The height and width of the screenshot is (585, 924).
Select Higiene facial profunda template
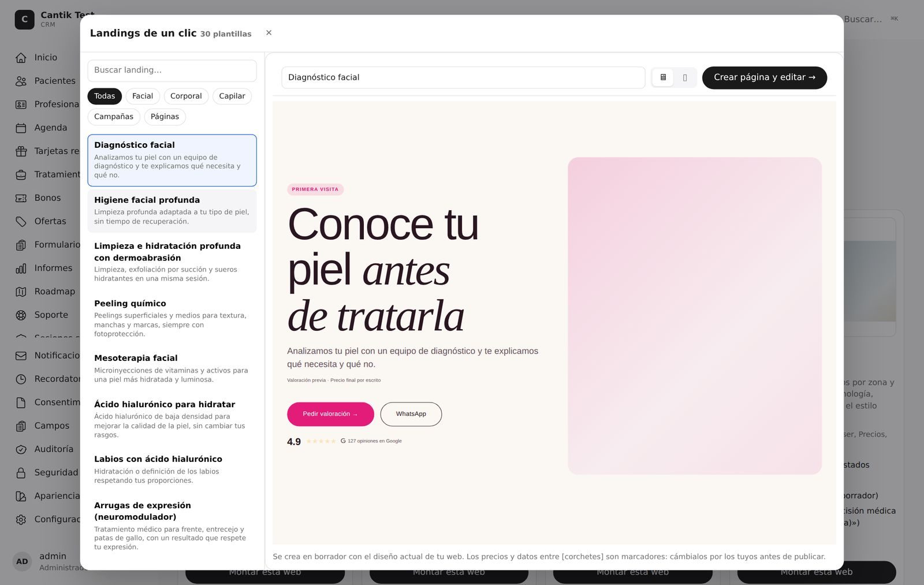point(172,210)
